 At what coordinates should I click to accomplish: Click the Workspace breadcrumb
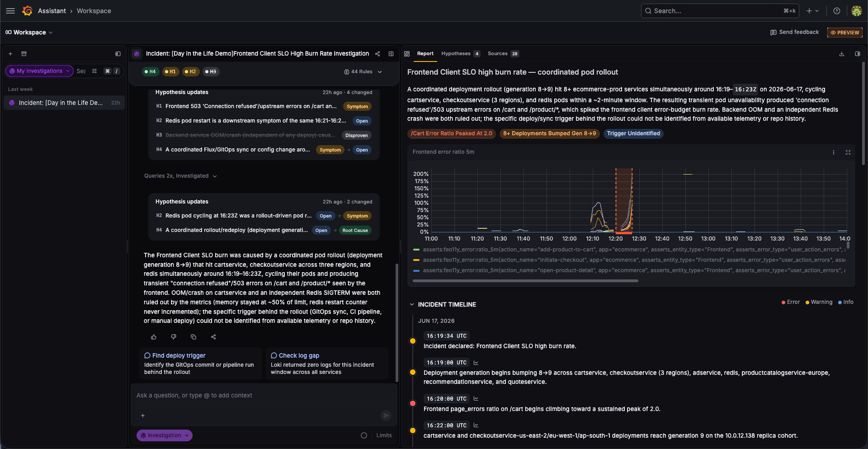[94, 11]
